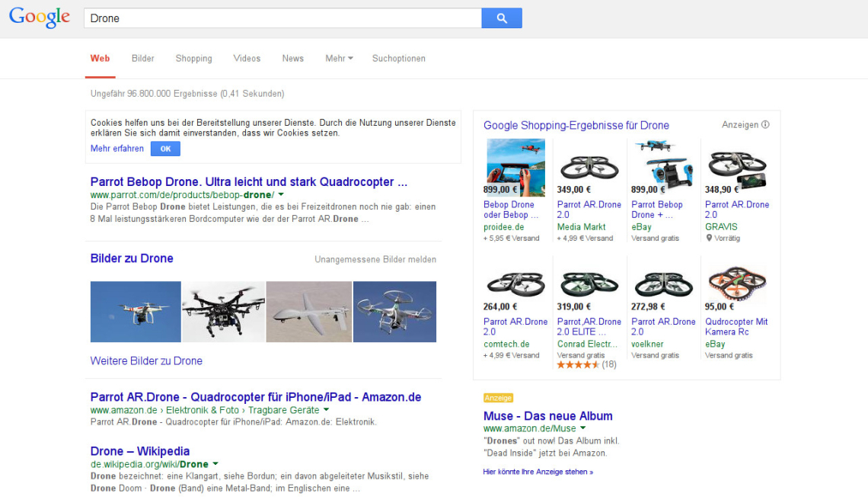Switch to the Shopping tab
This screenshot has height=503, width=868.
(193, 58)
